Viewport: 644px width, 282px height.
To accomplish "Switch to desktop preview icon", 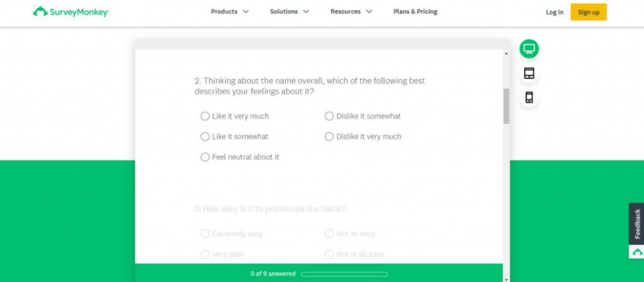I will coord(529,49).
